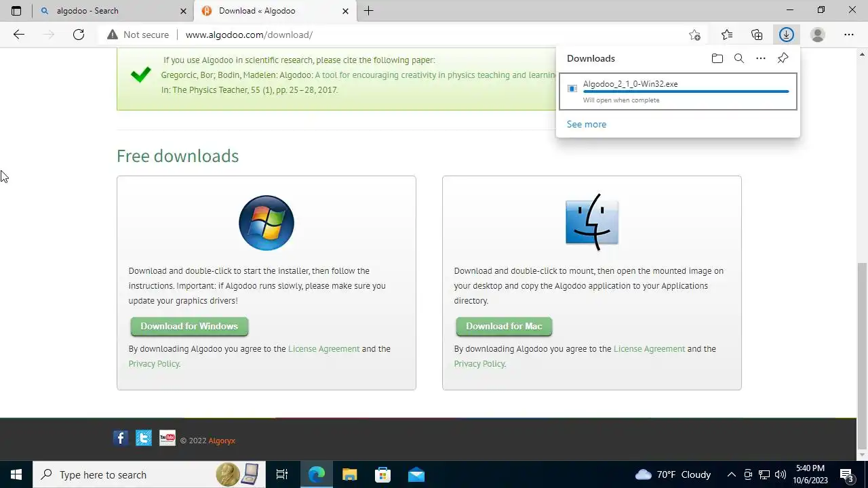Click See more in Downloads panel

(587, 124)
